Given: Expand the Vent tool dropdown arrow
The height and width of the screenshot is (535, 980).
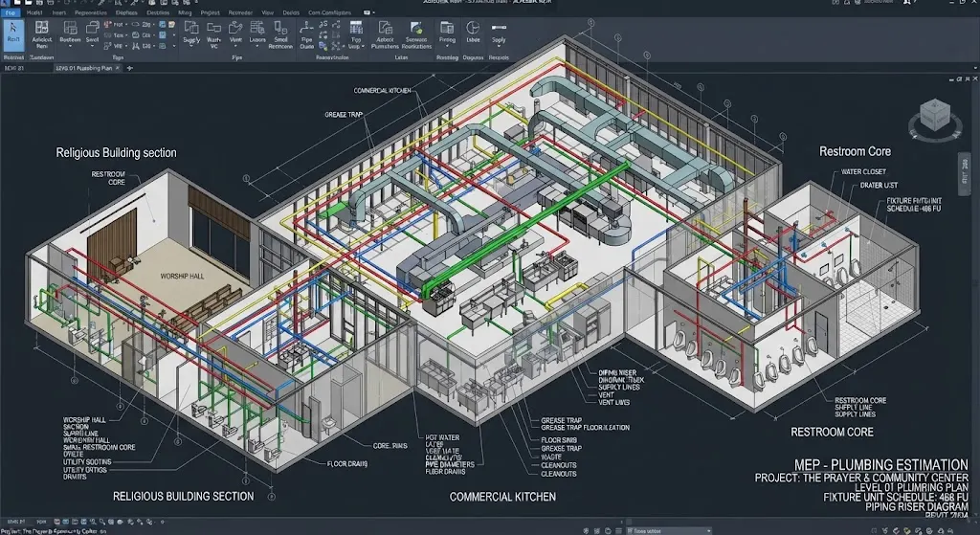Looking at the screenshot, I should click(x=235, y=46).
